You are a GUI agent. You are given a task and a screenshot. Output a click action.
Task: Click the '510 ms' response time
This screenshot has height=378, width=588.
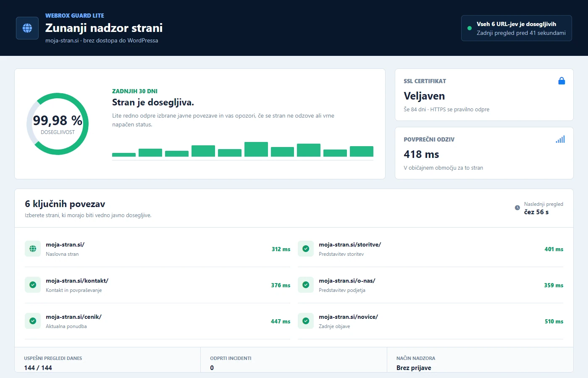554,321
